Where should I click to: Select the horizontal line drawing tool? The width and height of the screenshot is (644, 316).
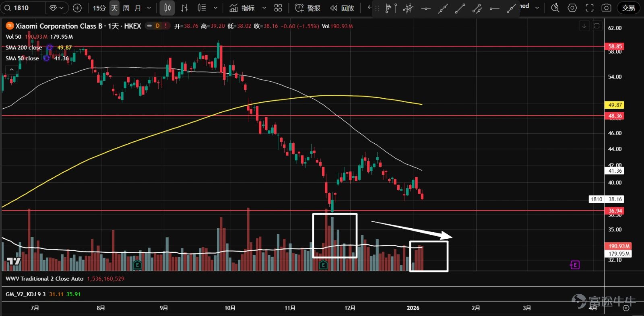point(426,8)
